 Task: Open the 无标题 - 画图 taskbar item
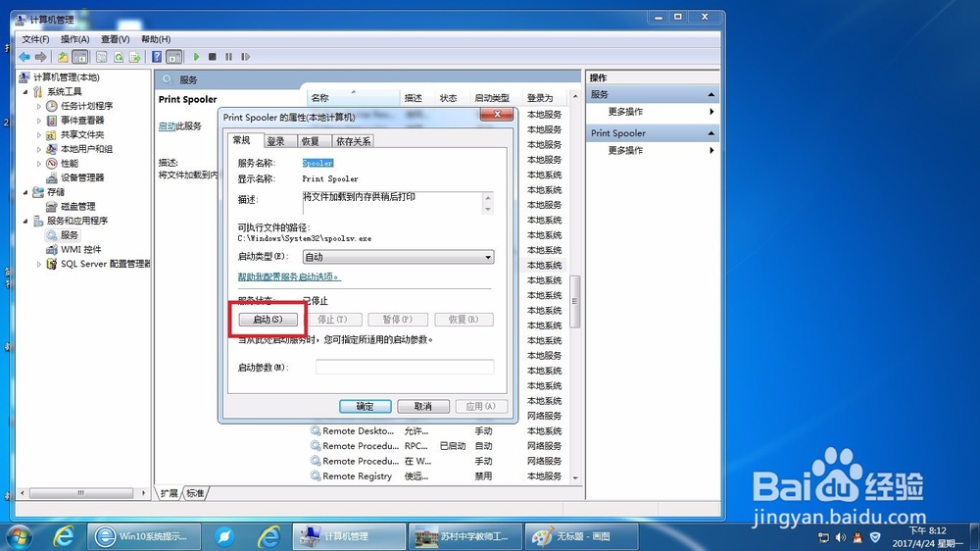click(x=581, y=536)
